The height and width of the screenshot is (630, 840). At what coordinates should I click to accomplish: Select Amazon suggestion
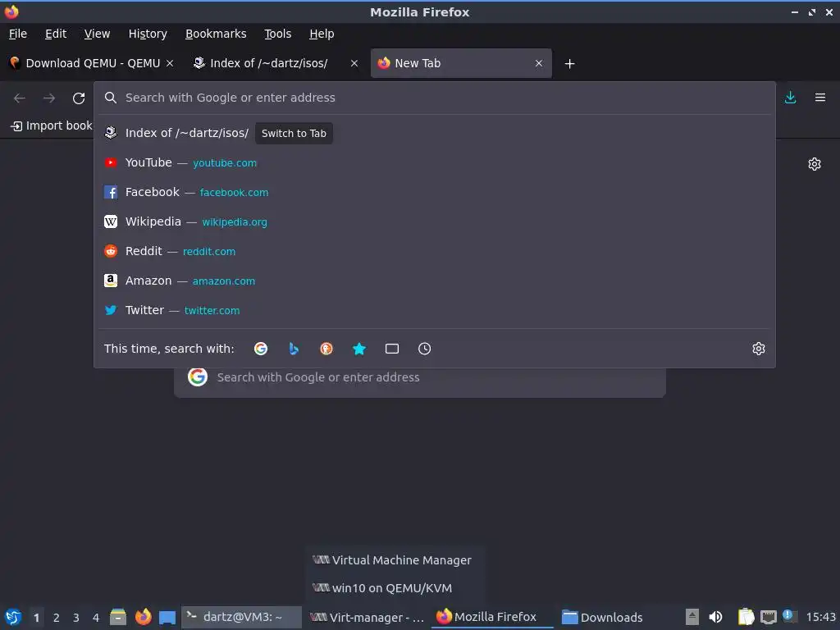[x=434, y=281]
